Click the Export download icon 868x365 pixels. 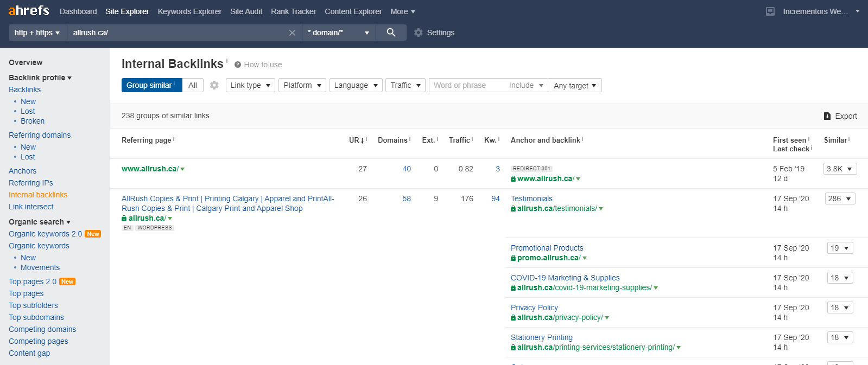827,116
